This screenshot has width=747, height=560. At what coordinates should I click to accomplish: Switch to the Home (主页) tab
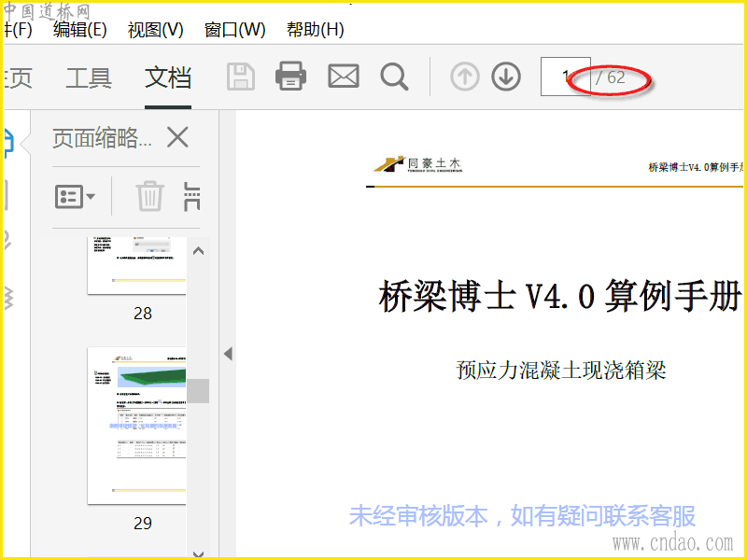(x=18, y=77)
